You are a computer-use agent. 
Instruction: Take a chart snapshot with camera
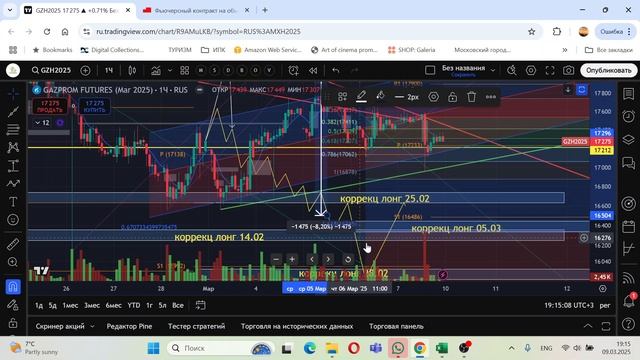pyautogui.click(x=569, y=70)
